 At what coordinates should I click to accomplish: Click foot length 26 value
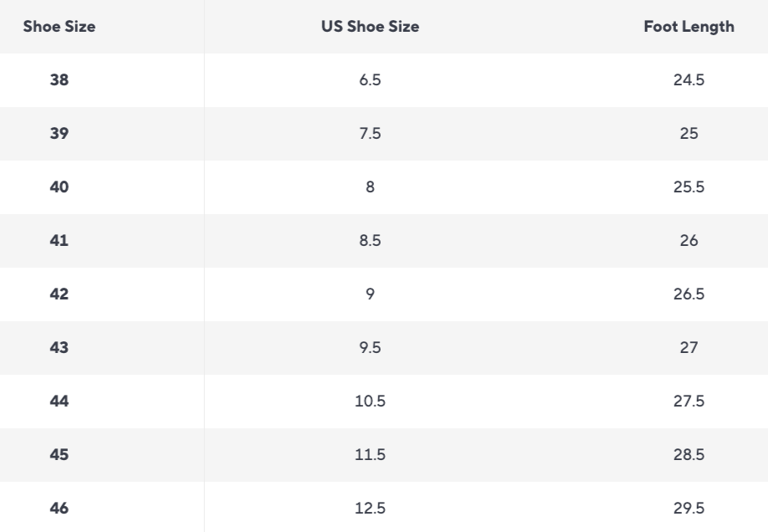coord(689,241)
